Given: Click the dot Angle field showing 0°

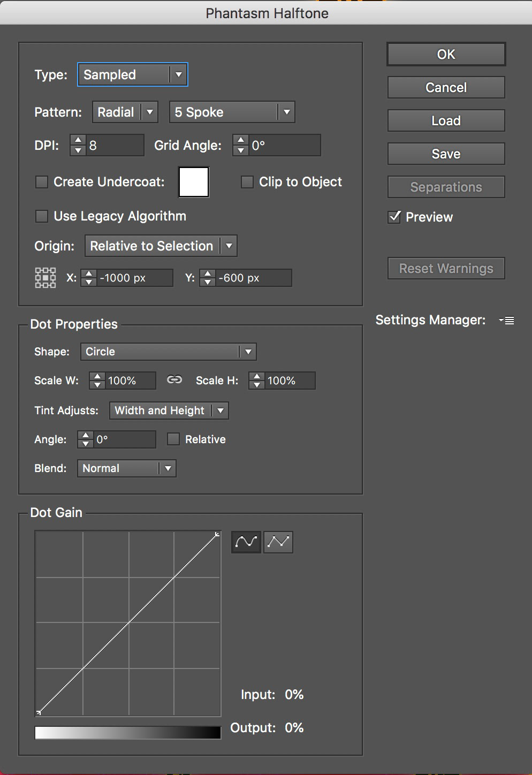Looking at the screenshot, I should (x=125, y=439).
